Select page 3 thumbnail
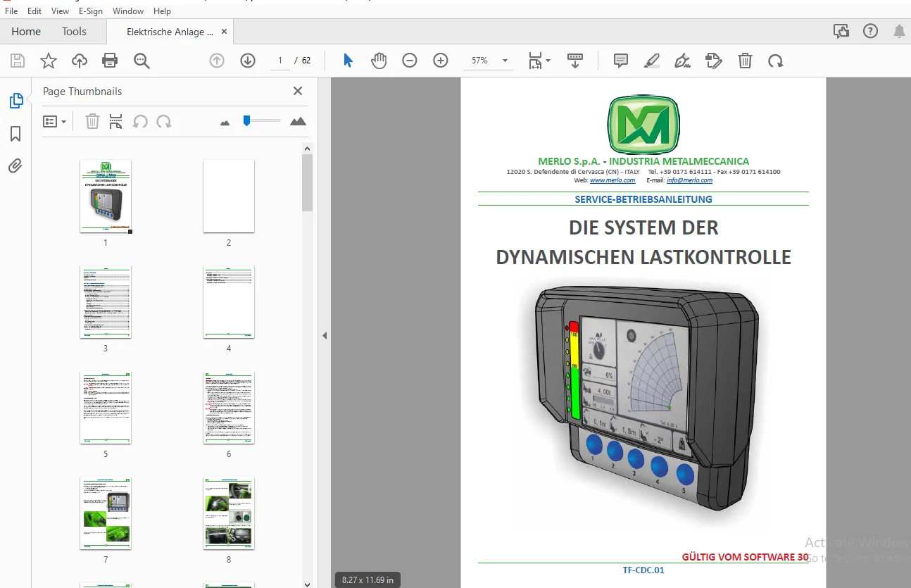The height and width of the screenshot is (588, 911). pyautogui.click(x=106, y=302)
